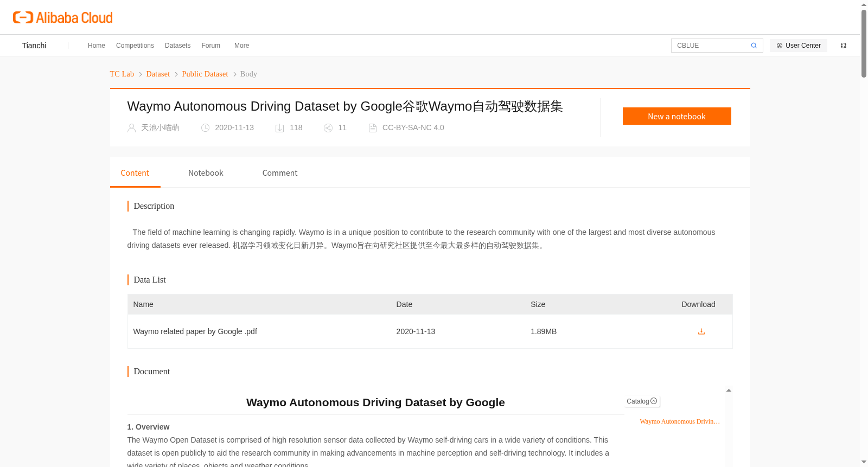Click Waymo related paper by Google .pdf
The image size is (868, 467).
click(195, 331)
